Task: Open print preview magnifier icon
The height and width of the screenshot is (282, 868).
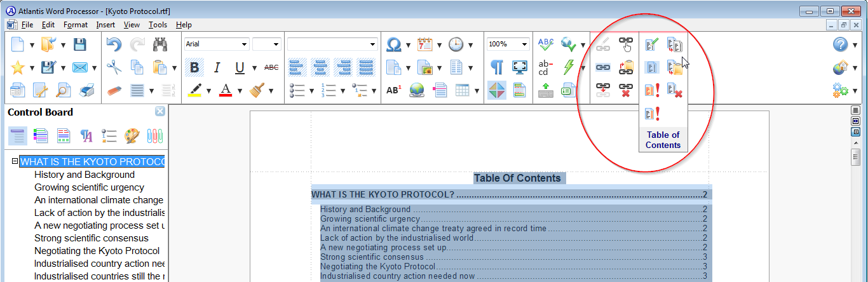Action: click(64, 90)
